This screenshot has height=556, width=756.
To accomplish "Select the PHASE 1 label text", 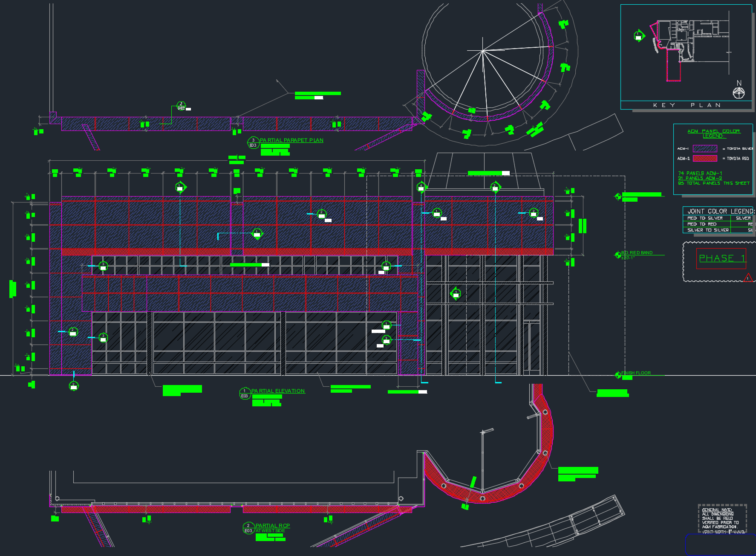I will 721,258.
